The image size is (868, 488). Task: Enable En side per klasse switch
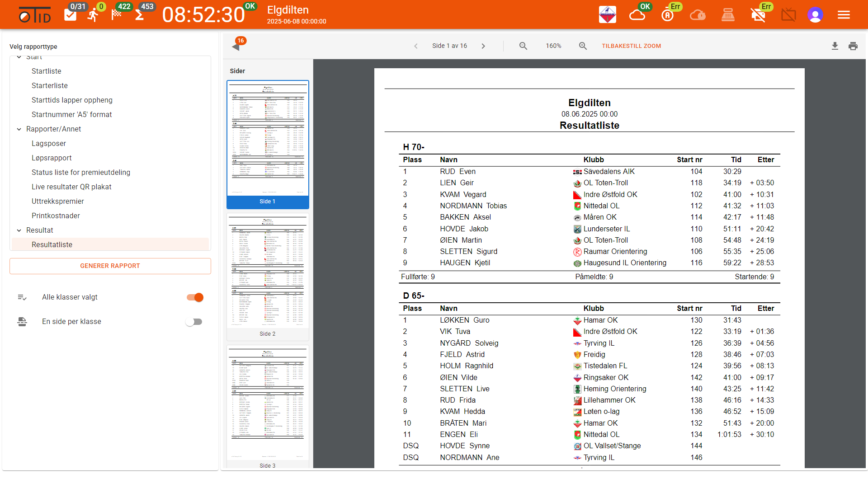(x=194, y=322)
